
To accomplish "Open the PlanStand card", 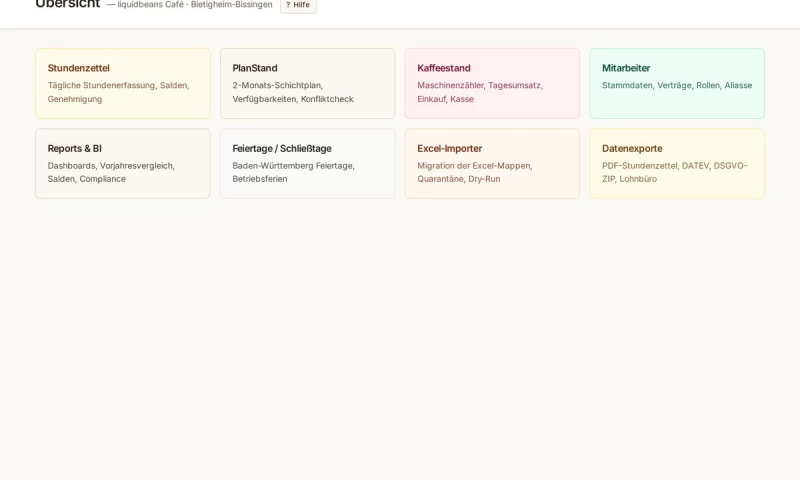I will pos(307,84).
